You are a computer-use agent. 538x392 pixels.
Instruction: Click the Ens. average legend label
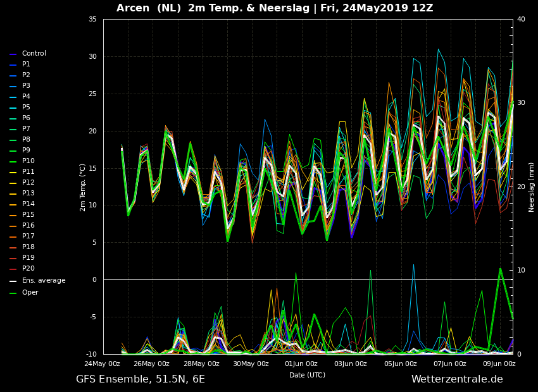coord(44,280)
